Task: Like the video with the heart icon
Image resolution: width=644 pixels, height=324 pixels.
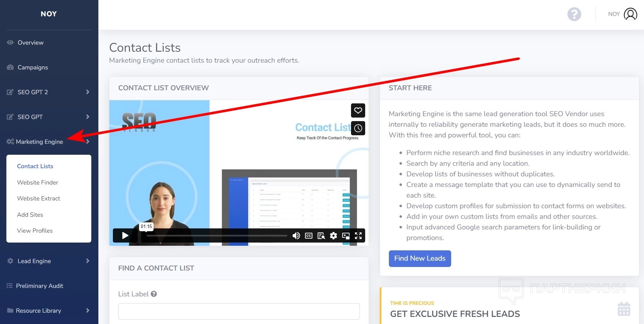Action: [358, 110]
